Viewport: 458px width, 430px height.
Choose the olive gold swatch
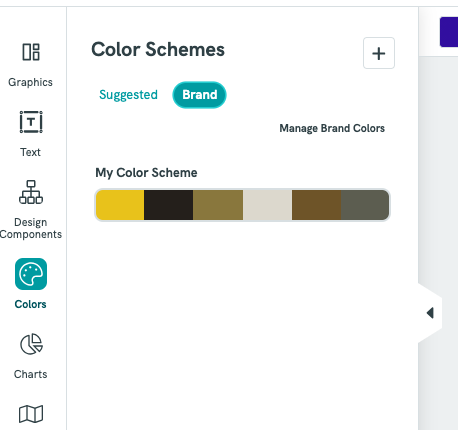[218, 205]
